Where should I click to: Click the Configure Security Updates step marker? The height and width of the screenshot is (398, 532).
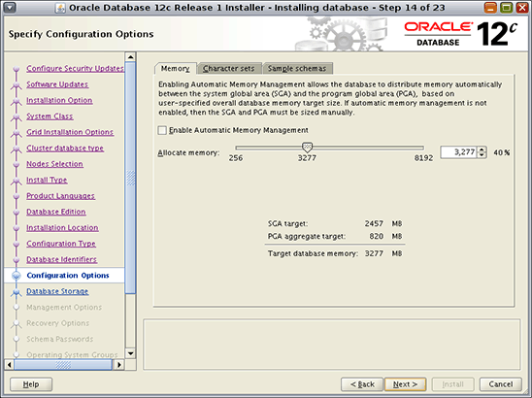pyautogui.click(x=16, y=69)
